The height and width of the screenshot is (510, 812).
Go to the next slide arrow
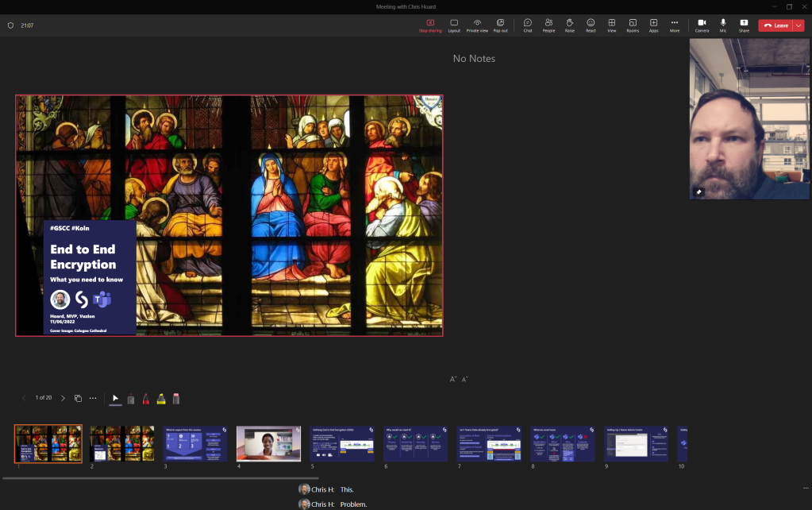pyautogui.click(x=63, y=398)
